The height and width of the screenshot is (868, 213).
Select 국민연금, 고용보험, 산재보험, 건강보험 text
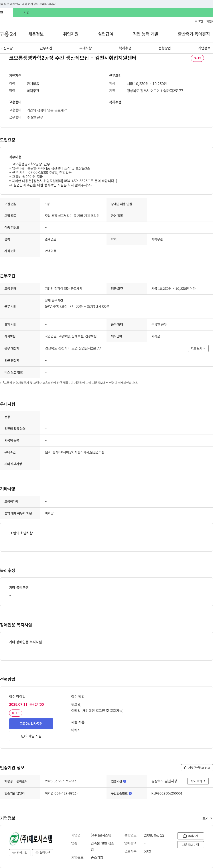click(71, 336)
